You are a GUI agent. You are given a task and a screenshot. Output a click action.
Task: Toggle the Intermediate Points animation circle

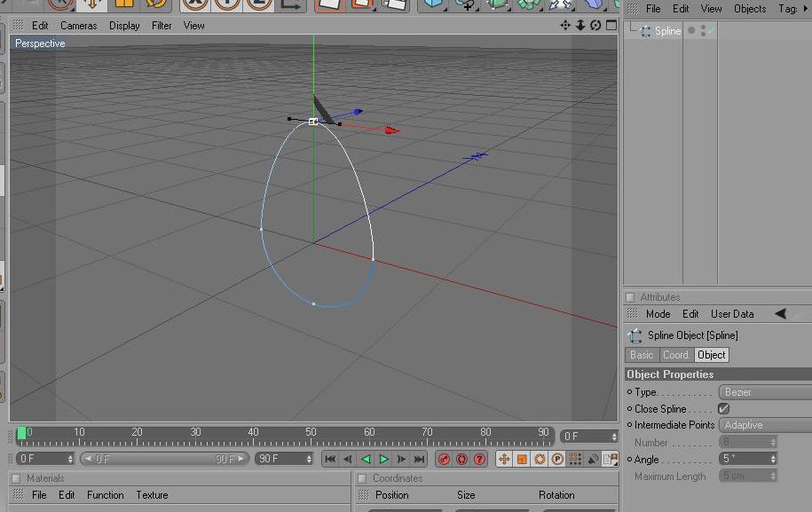(x=630, y=424)
